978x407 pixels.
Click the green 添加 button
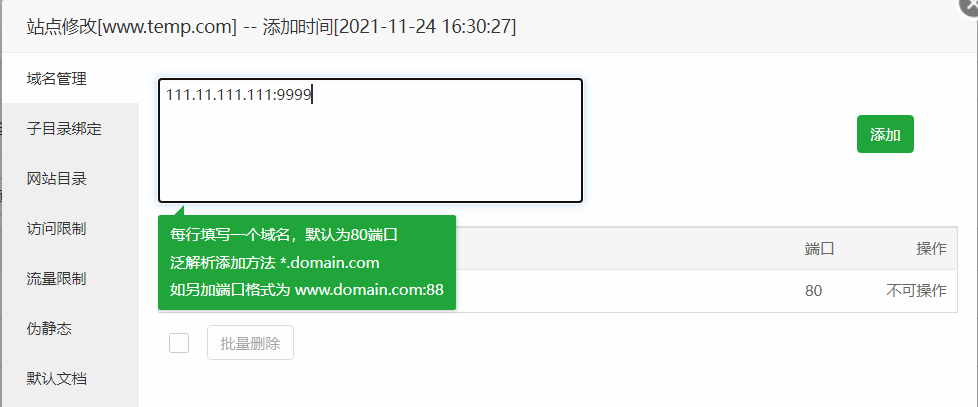(x=885, y=134)
